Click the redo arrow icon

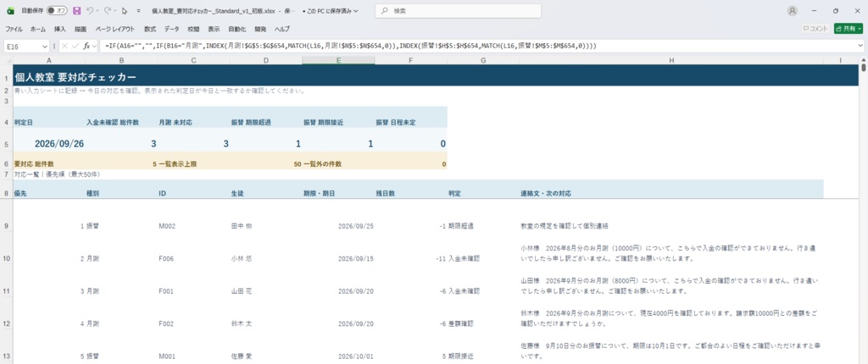108,10
